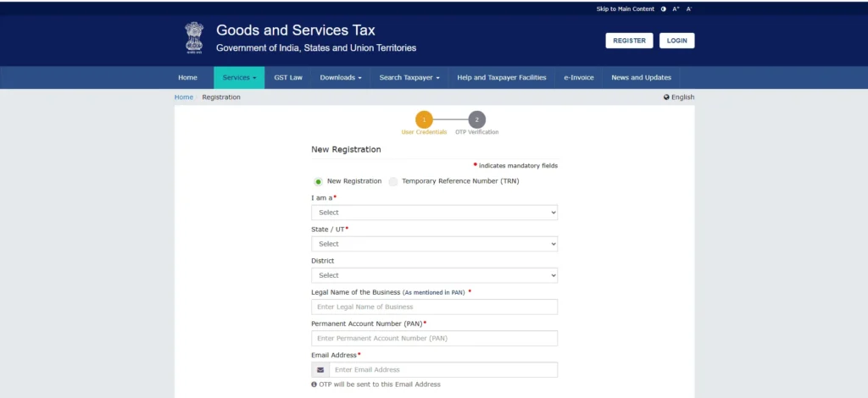This screenshot has height=398, width=868.
Task: Open the "I am a" dropdown
Action: 434,213
